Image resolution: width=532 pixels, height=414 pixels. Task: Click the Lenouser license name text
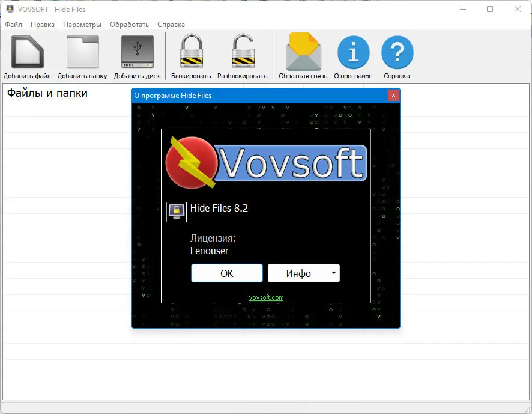tap(210, 251)
